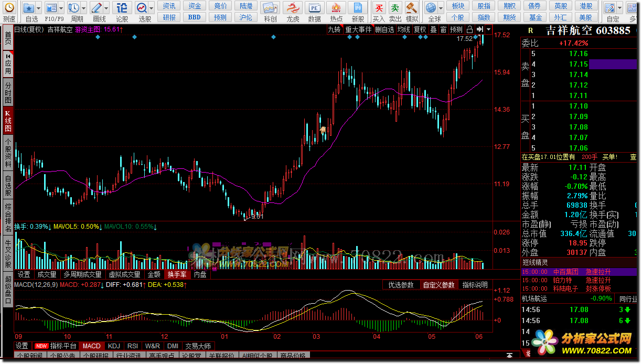642x364 pixels.
Task: Expand the 自定 dropdown arrow
Action: click(x=619, y=8)
